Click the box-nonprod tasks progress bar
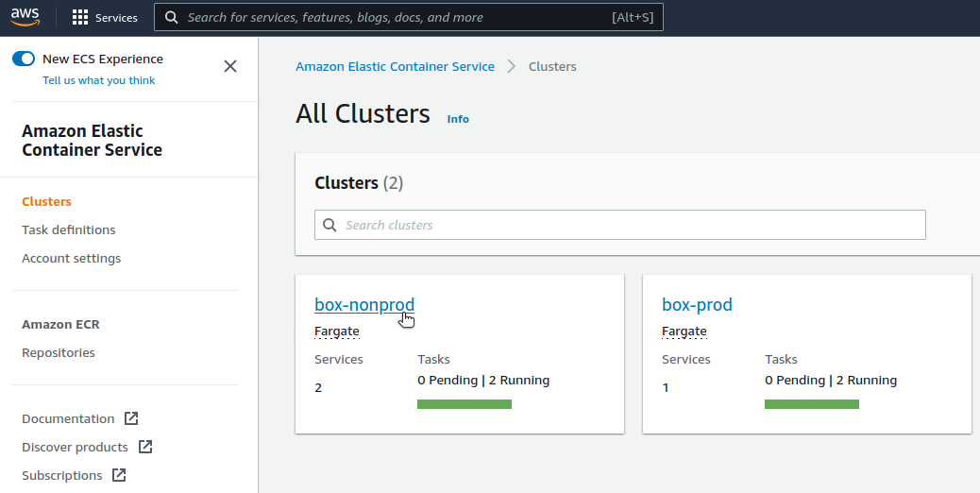Viewport: 980px width, 493px height. (465, 404)
